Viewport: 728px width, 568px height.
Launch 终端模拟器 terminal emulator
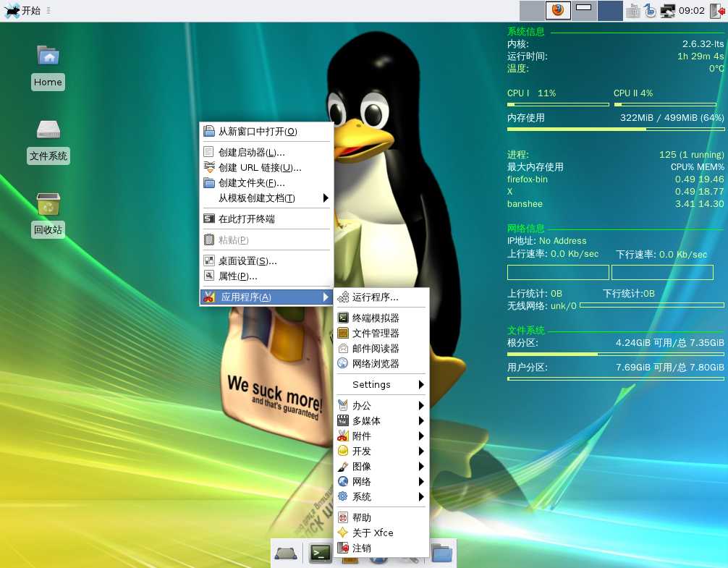coord(381,318)
